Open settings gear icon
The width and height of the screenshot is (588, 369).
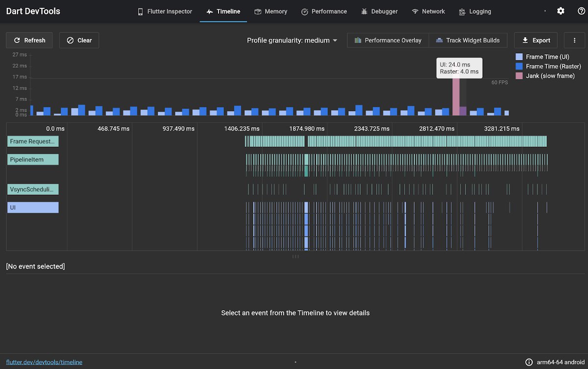point(561,11)
